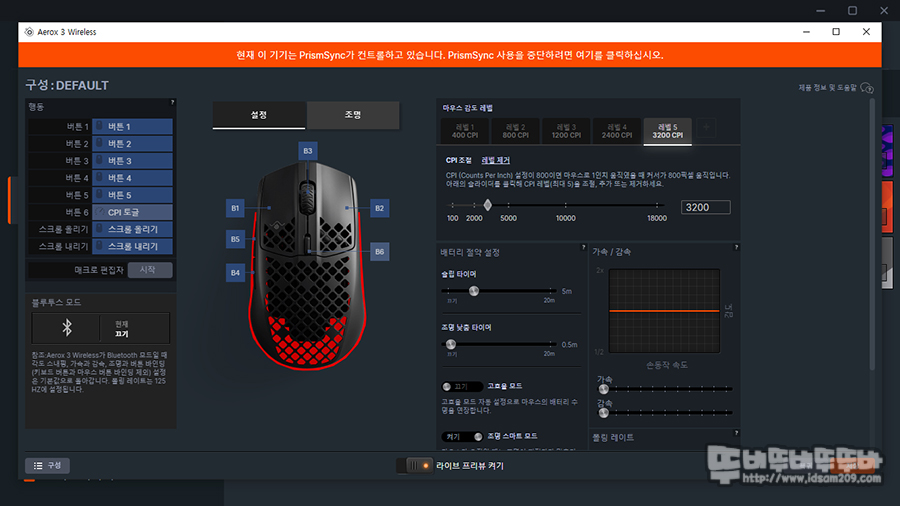Click the 제품 정보 및 도움말 link text

(827, 88)
